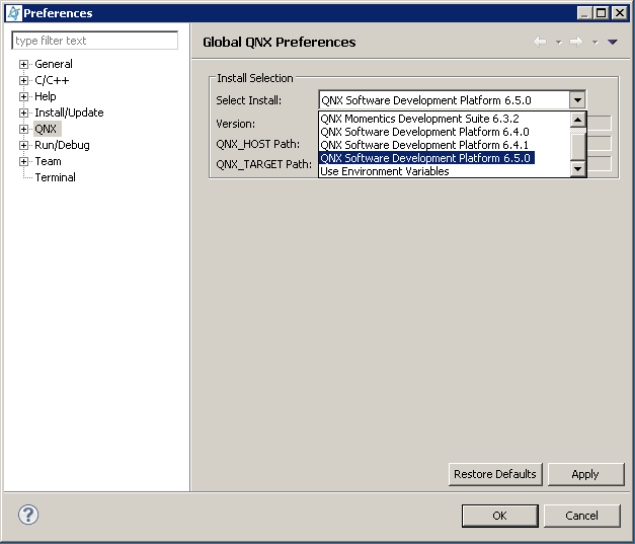Viewport: 635px width, 544px height.
Task: Select Use Environment Variables option
Action: (384, 171)
